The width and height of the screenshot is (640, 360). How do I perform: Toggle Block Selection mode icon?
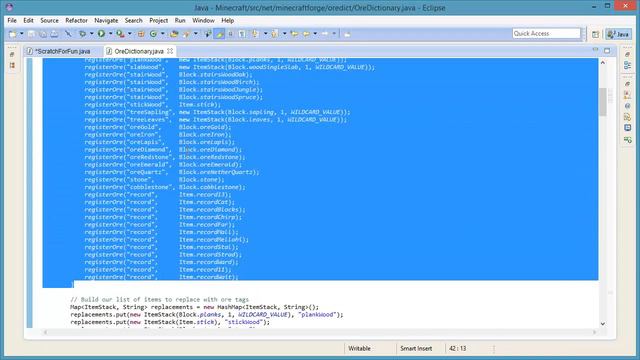[x=231, y=34]
